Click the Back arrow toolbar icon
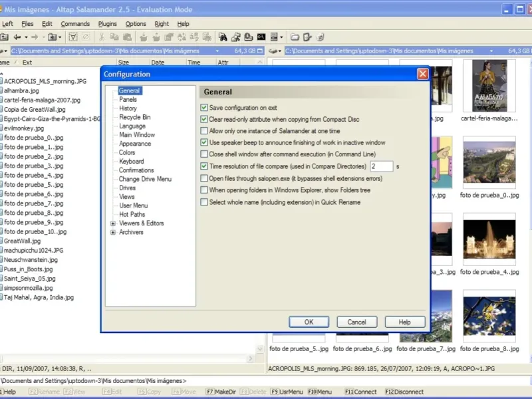The height and width of the screenshot is (399, 532). pos(17,37)
